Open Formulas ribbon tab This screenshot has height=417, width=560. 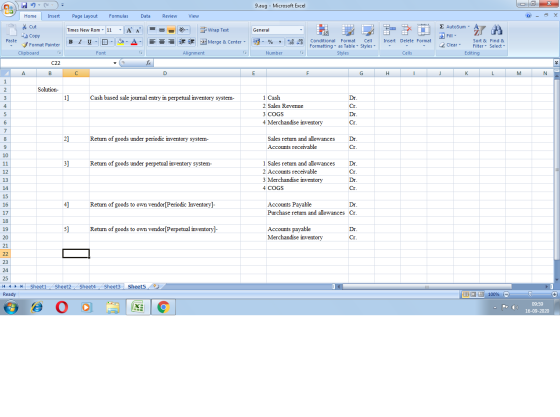119,16
